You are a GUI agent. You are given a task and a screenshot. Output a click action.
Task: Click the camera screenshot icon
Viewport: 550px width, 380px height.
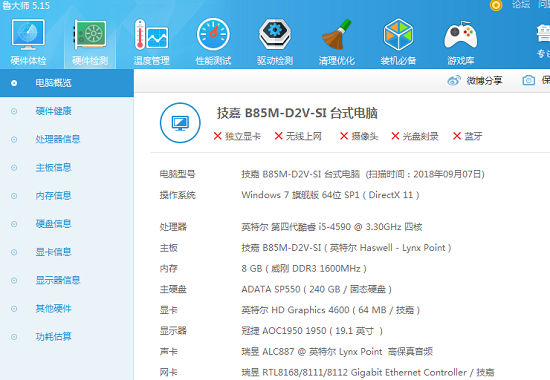529,80
